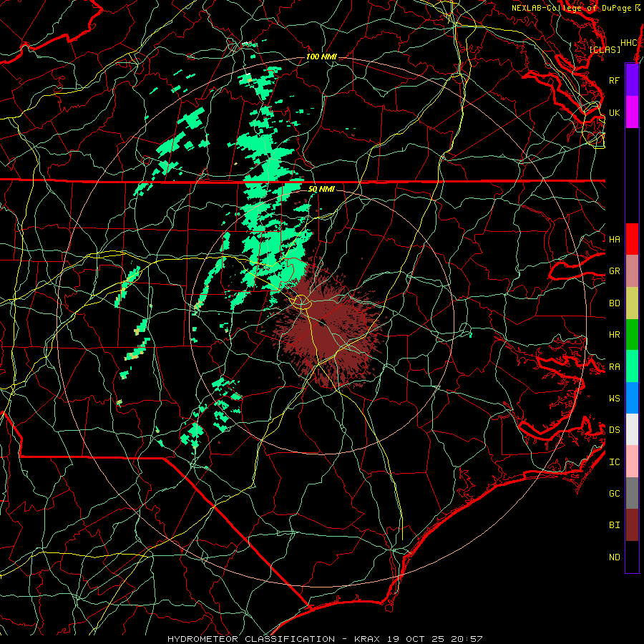Click the WS blue legend swatch

pyautogui.click(x=632, y=398)
